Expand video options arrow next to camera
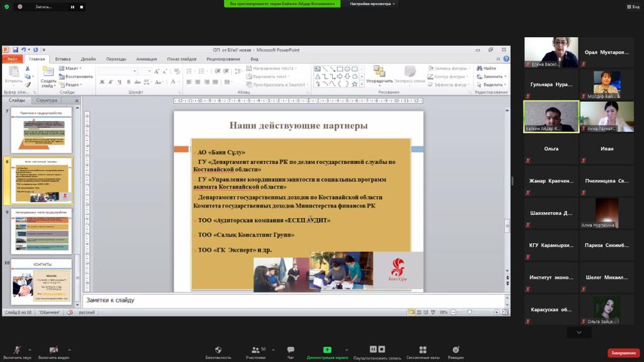 coord(69,349)
